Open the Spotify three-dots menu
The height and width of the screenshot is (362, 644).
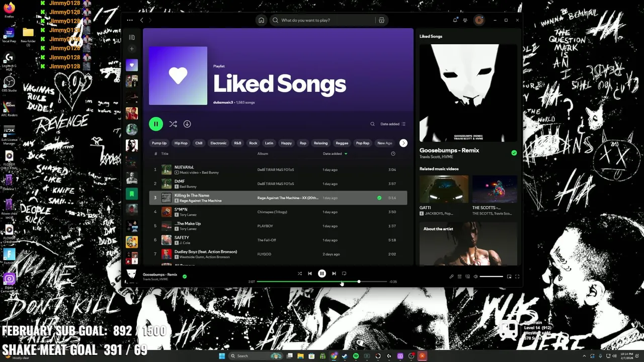pos(130,20)
